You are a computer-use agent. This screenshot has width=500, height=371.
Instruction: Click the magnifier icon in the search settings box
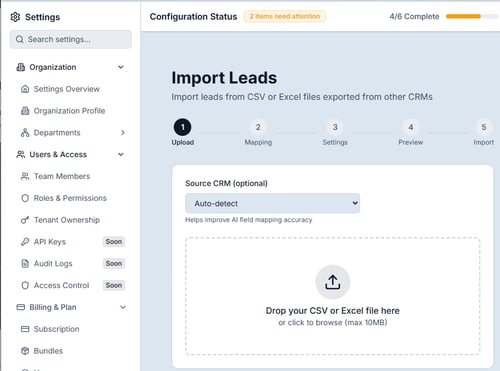click(20, 39)
